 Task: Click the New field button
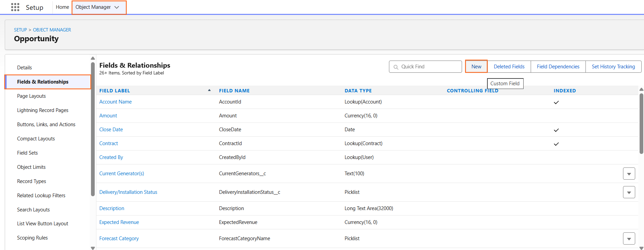pos(476,67)
